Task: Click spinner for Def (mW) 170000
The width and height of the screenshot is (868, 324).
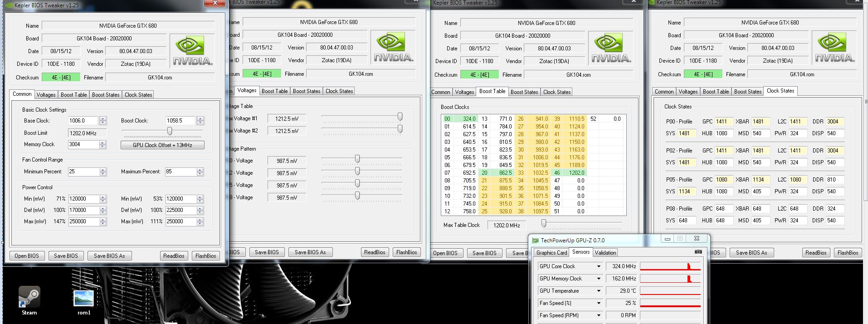Action: (x=103, y=211)
